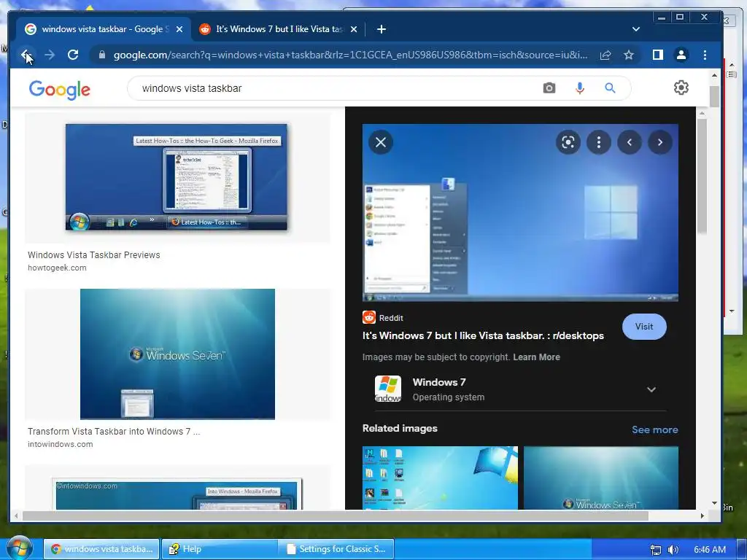Click the Google logo
This screenshot has height=560, width=747.
(60, 89)
